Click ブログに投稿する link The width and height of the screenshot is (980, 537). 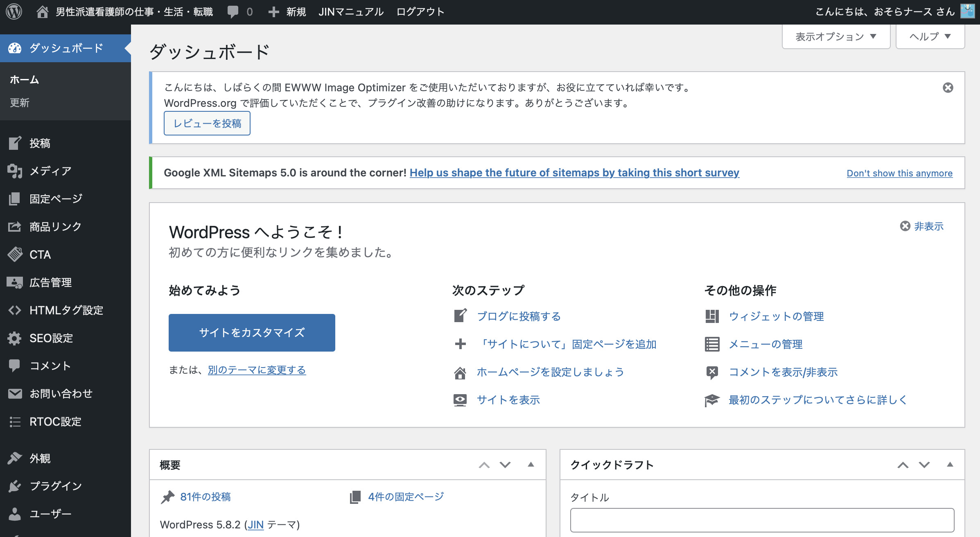coord(519,316)
